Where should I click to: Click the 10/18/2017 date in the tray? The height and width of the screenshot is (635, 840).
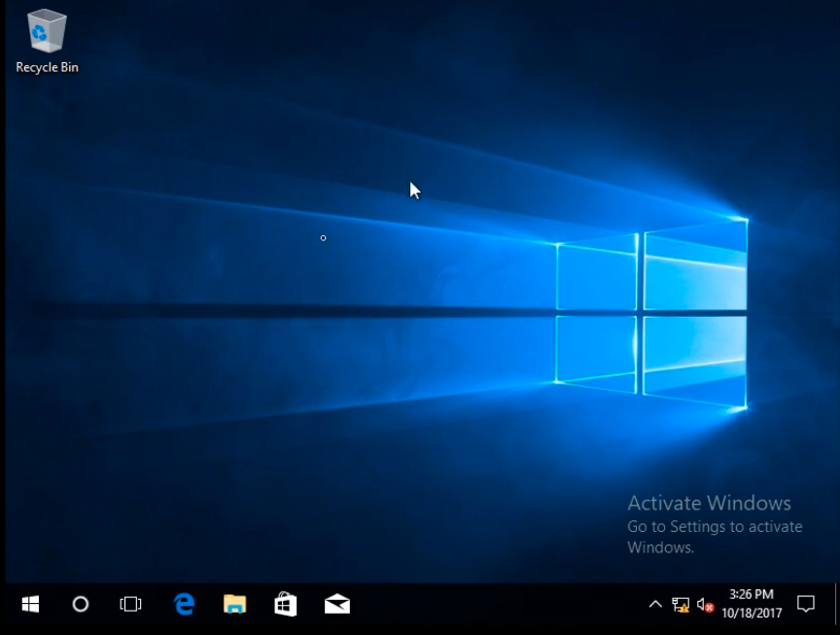pyautogui.click(x=752, y=614)
